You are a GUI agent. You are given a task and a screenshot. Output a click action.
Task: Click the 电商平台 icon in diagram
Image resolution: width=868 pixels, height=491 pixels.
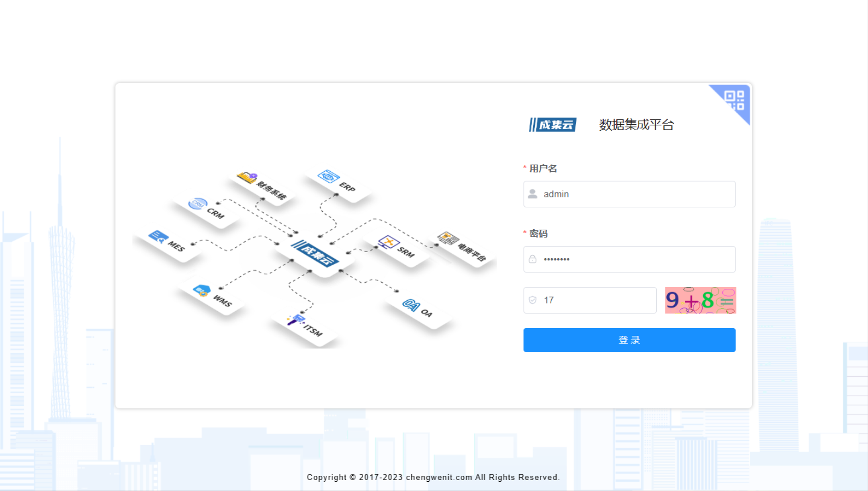pyautogui.click(x=448, y=238)
